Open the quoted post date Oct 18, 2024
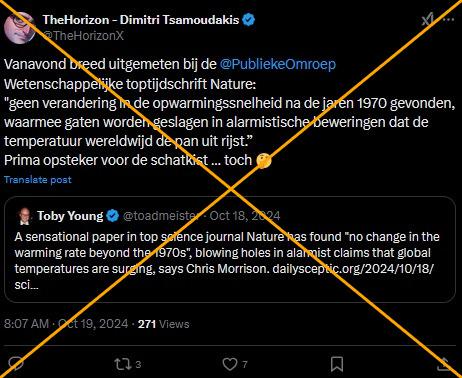The width and height of the screenshot is (462, 378). [245, 216]
